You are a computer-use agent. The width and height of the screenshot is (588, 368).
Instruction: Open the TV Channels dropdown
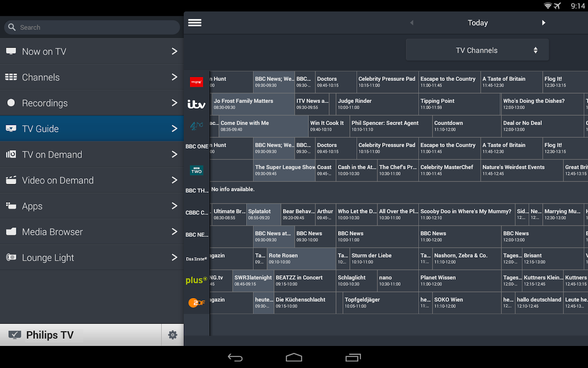coord(477,50)
